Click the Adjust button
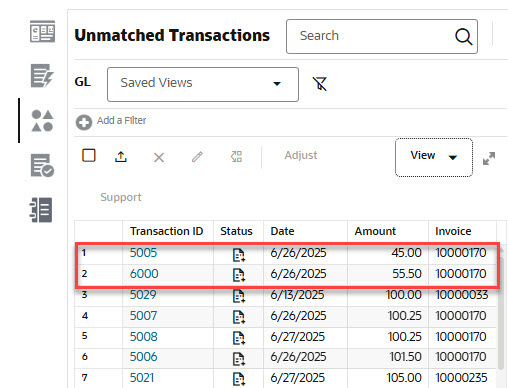 coord(301,155)
